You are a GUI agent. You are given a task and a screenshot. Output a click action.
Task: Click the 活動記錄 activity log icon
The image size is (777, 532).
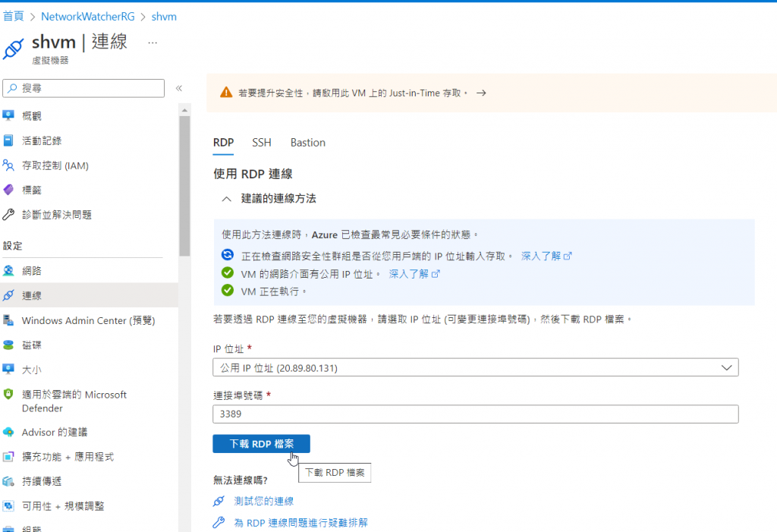(x=8, y=140)
